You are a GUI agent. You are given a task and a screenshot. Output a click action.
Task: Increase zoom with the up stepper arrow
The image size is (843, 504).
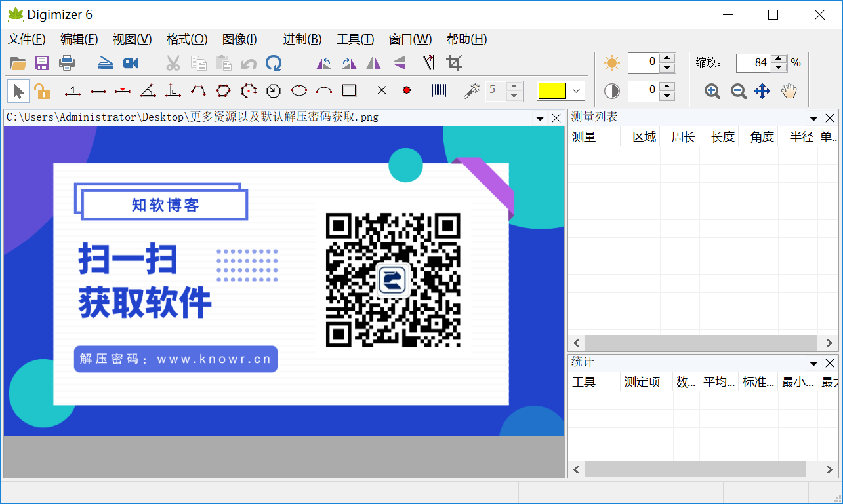click(779, 58)
